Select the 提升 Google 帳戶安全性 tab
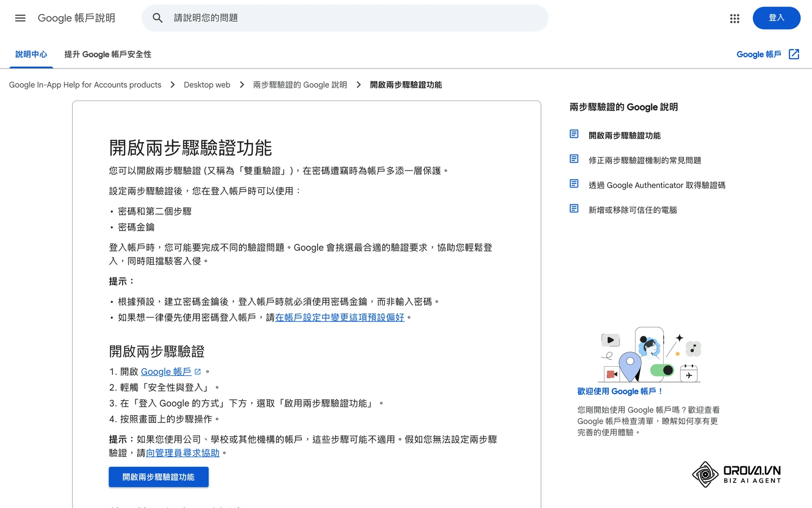This screenshot has height=508, width=812. coord(108,54)
